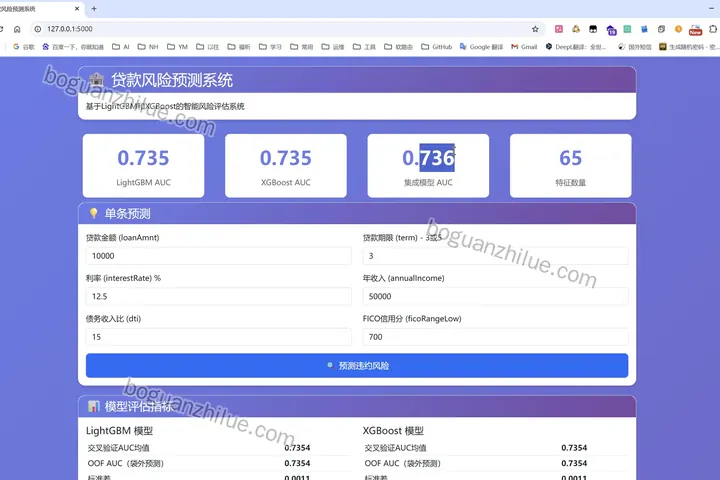
Task: Click the 贷款金额 (loanAmnt) input field
Action: coord(219,256)
